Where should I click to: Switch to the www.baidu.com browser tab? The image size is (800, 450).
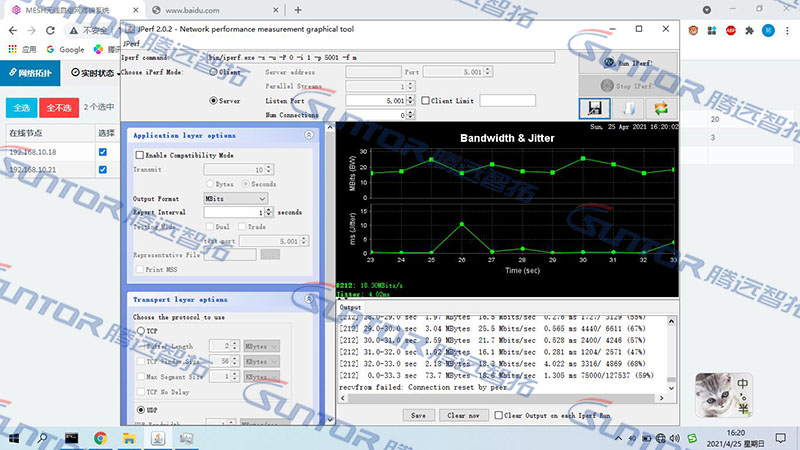pos(200,9)
